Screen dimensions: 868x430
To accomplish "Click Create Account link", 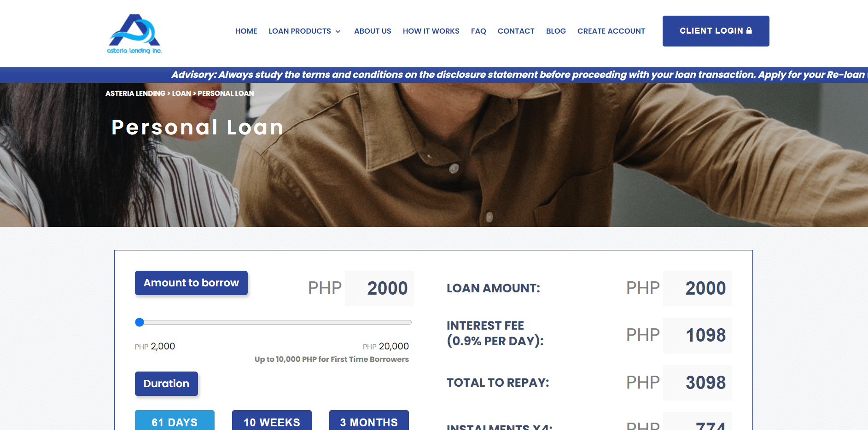I will point(611,31).
